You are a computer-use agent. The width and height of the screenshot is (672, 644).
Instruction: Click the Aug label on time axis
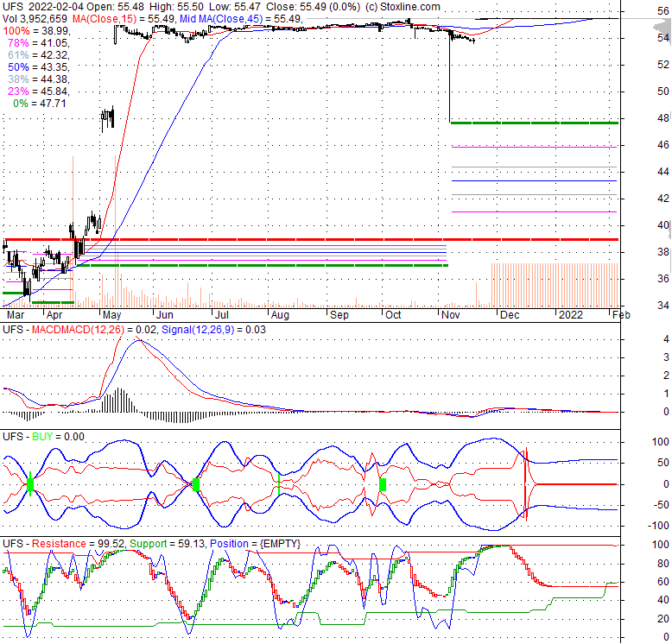[280, 315]
